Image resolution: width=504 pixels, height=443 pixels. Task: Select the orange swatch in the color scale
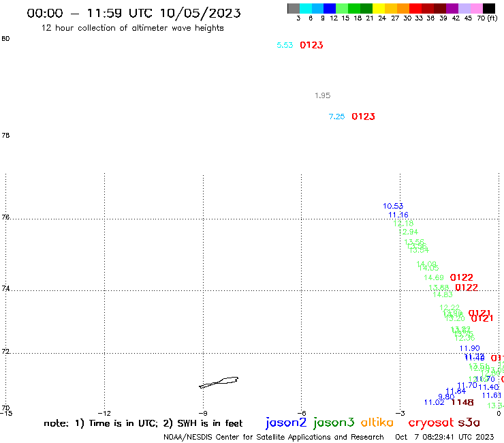point(403,8)
